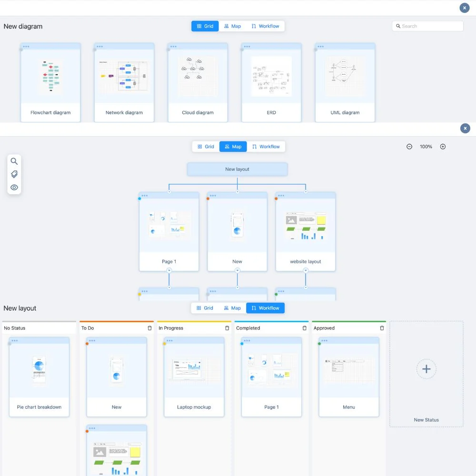Focus the Search input field
The height and width of the screenshot is (476, 476).
tap(427, 26)
